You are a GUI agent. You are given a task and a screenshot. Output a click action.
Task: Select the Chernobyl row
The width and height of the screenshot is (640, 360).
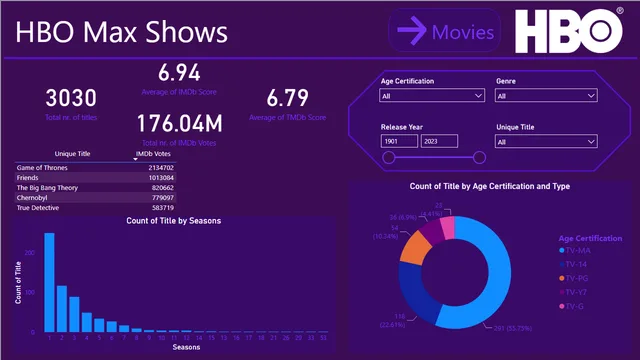96,198
